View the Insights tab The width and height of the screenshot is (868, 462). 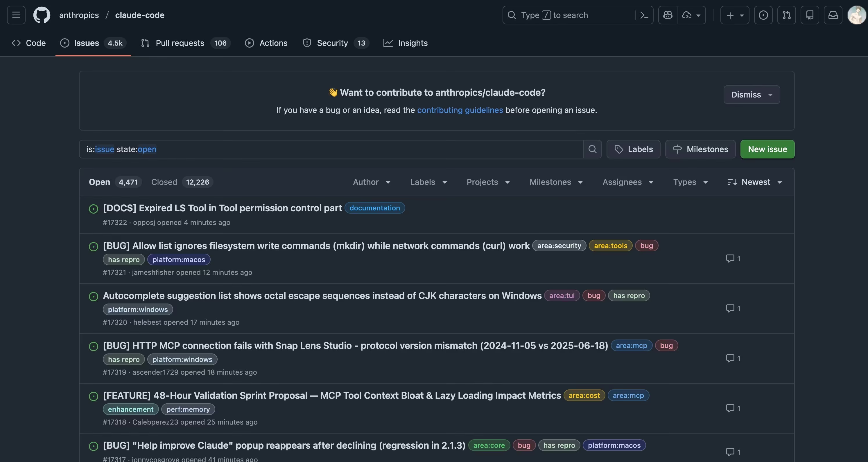pos(405,43)
